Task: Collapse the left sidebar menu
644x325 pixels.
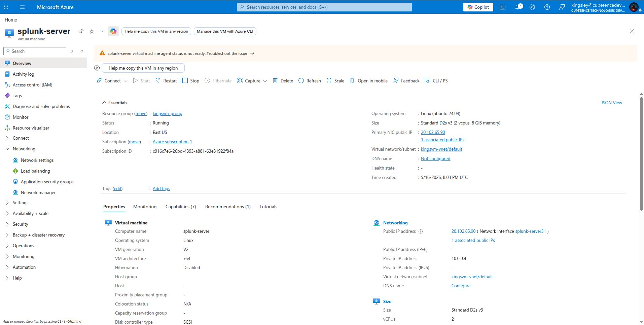Action: [82, 51]
